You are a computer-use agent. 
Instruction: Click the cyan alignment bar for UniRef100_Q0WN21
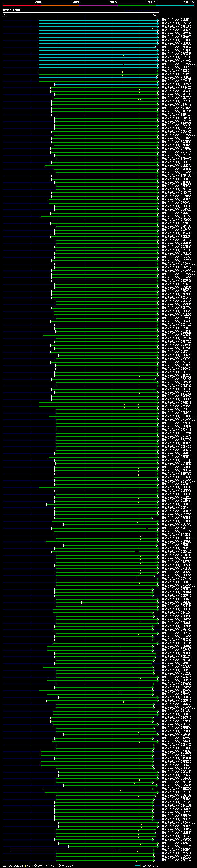point(99,20)
